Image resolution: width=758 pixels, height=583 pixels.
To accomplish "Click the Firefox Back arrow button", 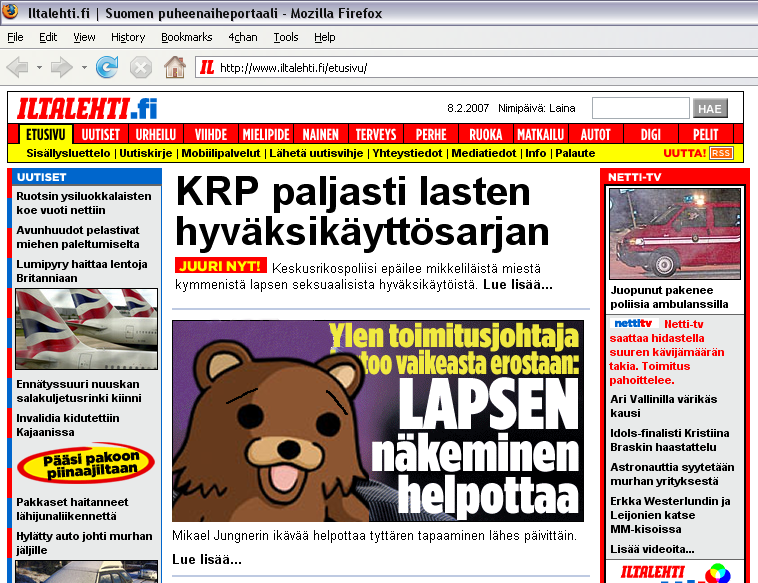I will click(x=18, y=67).
